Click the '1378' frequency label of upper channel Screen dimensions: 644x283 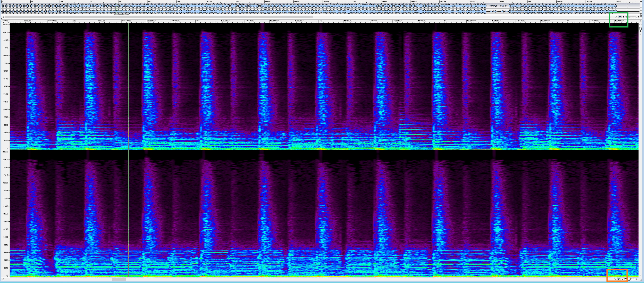pyautogui.click(x=6, y=140)
